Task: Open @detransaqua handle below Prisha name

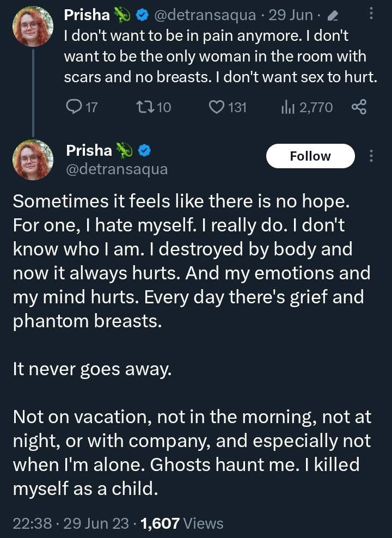Action: tap(117, 169)
